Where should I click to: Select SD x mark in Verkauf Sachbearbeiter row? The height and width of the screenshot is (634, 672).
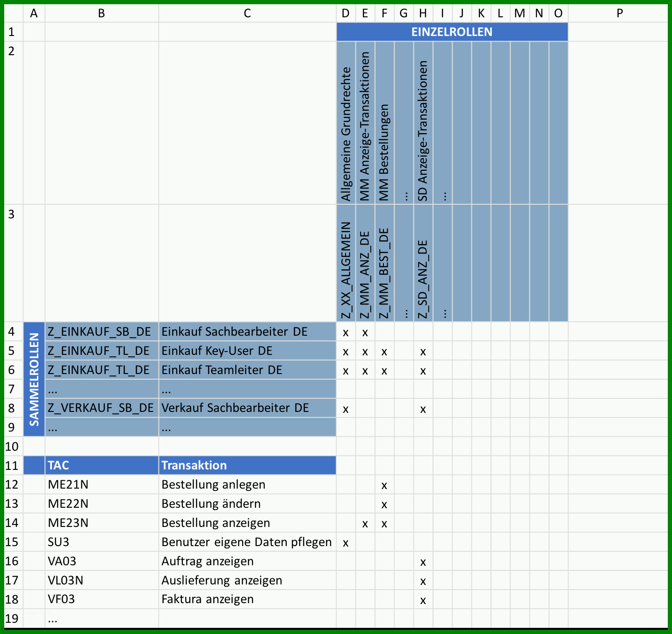[x=423, y=409]
